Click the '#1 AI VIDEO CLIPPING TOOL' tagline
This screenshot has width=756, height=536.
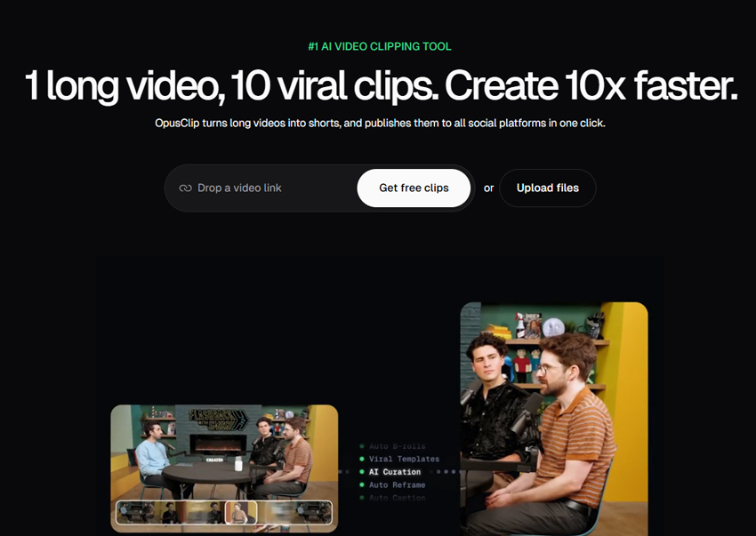coord(380,47)
